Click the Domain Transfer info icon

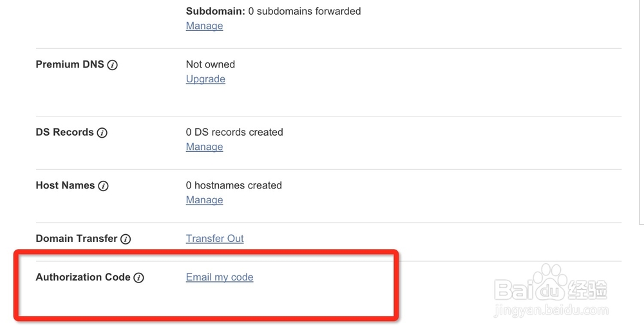point(126,239)
